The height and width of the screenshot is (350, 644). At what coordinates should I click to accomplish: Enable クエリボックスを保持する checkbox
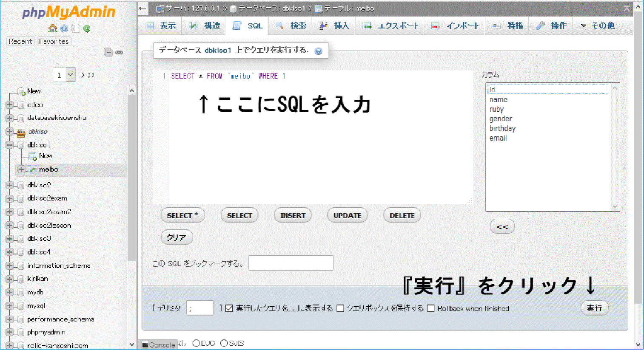(340, 308)
